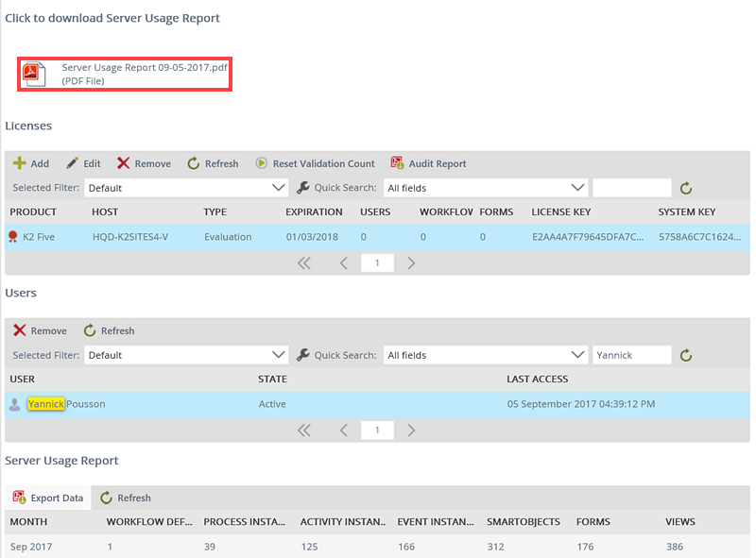Open Users Selected Filter Default dropdown
This screenshot has width=756, height=558.
tap(186, 355)
